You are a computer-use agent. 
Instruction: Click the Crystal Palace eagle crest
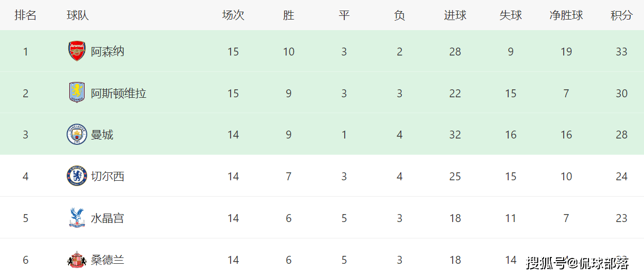click(x=77, y=218)
